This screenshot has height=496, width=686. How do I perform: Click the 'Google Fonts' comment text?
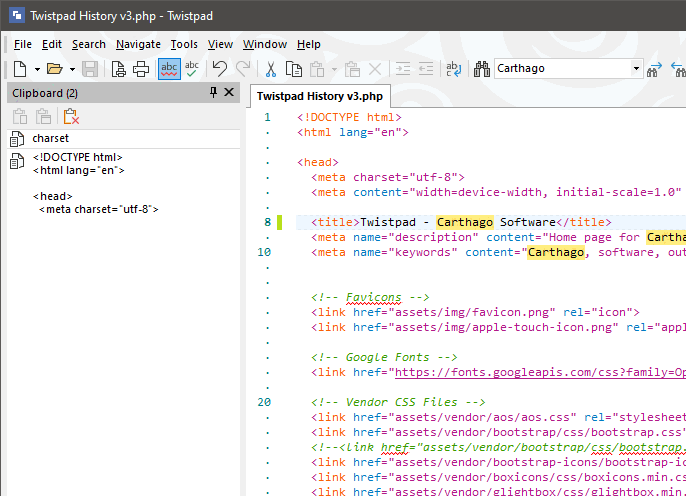tap(387, 357)
